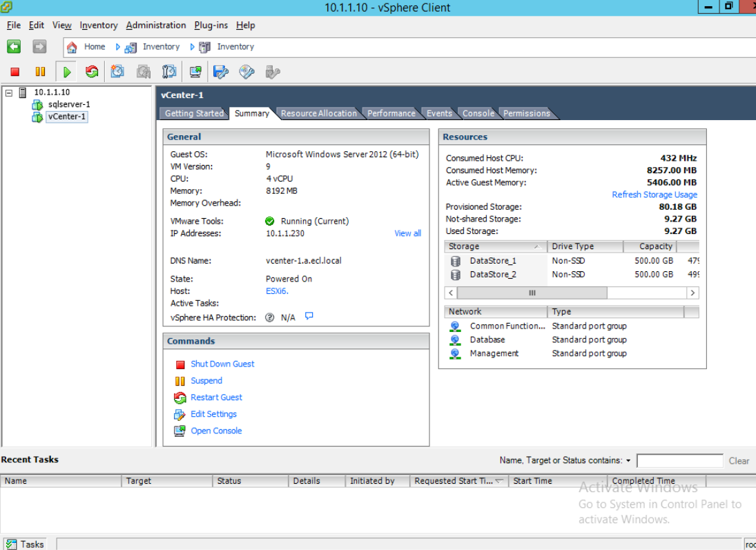Screen dimensions: 756x550
Task: Sort by the Storage column header
Action: (x=495, y=246)
